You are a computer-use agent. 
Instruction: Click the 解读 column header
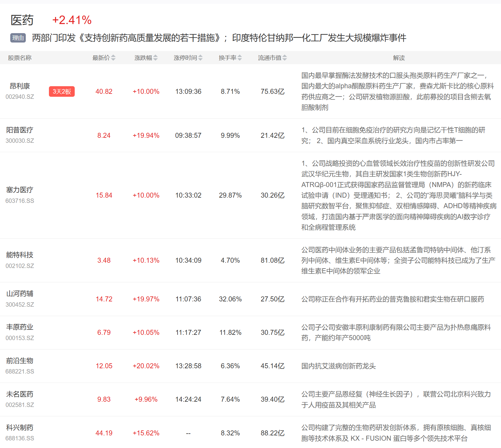(x=399, y=58)
